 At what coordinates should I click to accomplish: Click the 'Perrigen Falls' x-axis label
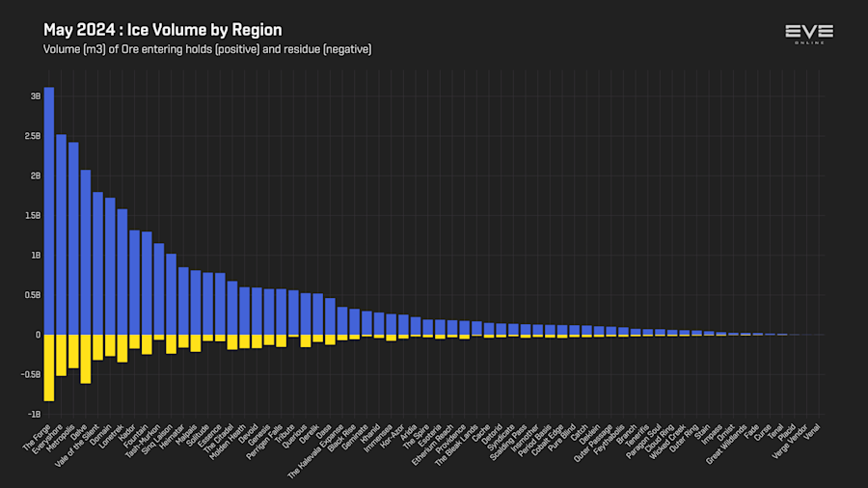tap(264, 442)
